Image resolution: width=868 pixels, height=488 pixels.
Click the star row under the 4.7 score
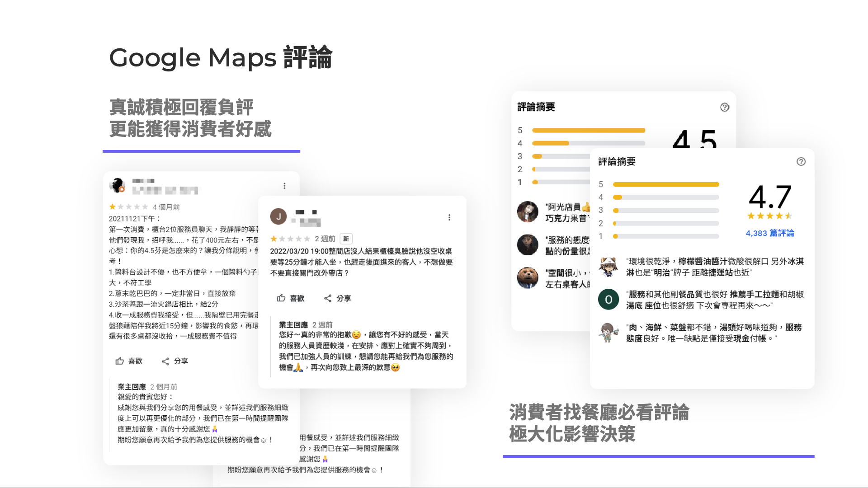[x=770, y=216]
